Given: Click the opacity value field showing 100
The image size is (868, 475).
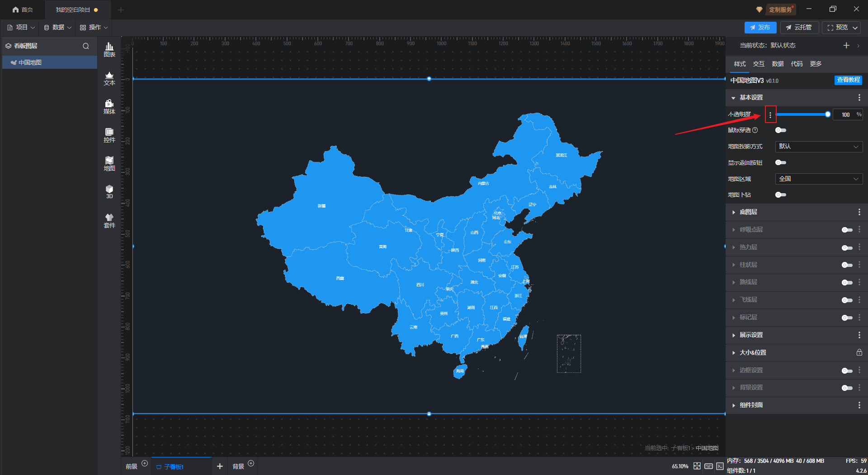Looking at the screenshot, I should 845,115.
